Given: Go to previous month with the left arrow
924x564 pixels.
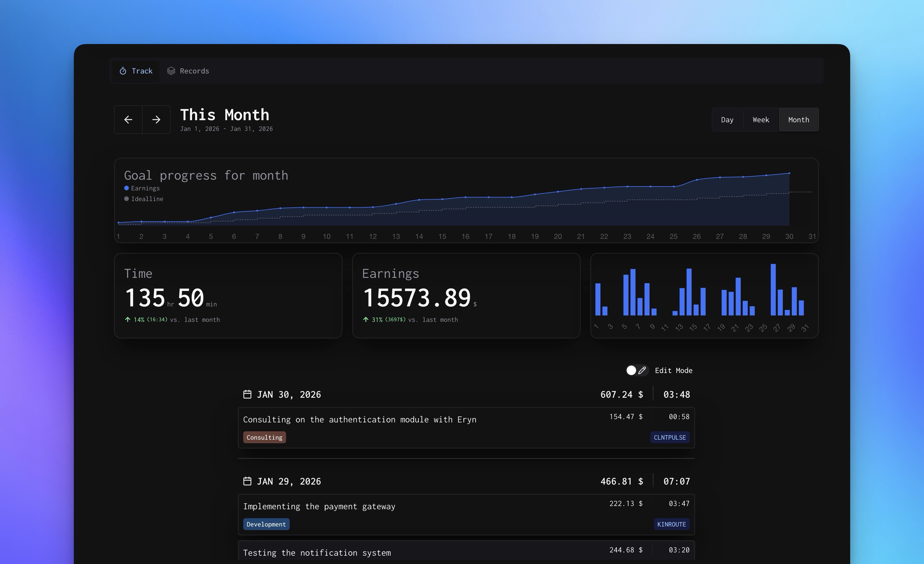Looking at the screenshot, I should point(128,120).
